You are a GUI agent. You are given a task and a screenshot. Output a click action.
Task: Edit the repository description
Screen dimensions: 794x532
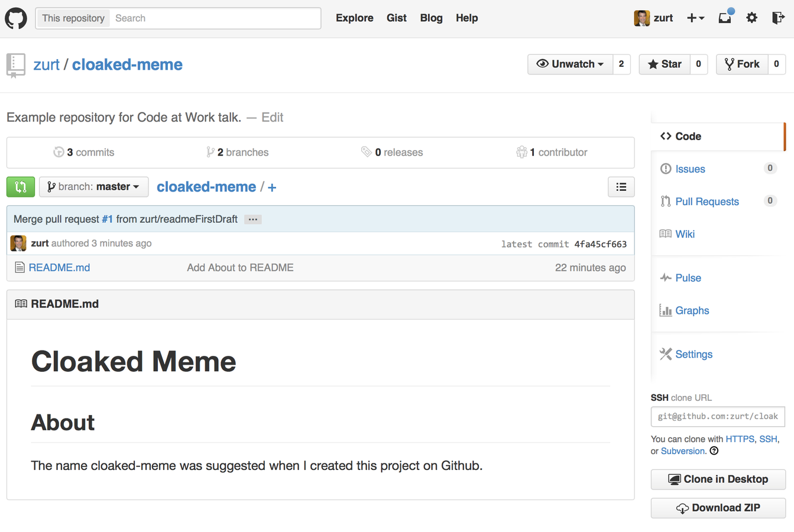coord(273,117)
